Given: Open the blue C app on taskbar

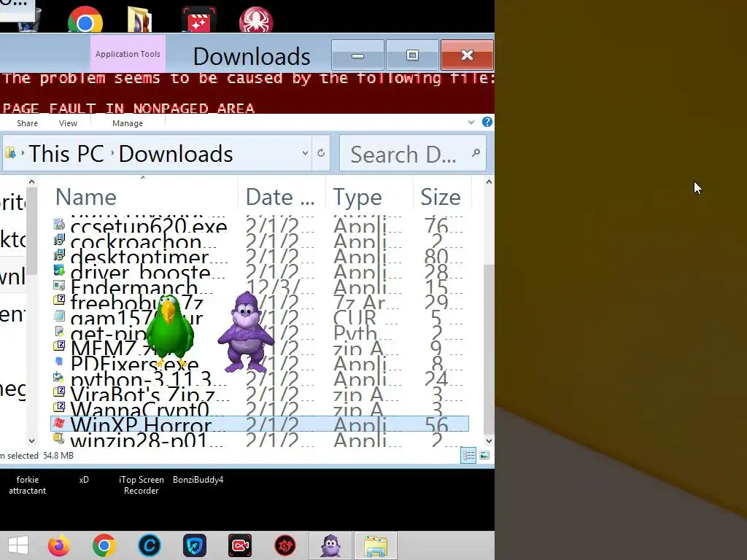Looking at the screenshot, I should point(149,545).
